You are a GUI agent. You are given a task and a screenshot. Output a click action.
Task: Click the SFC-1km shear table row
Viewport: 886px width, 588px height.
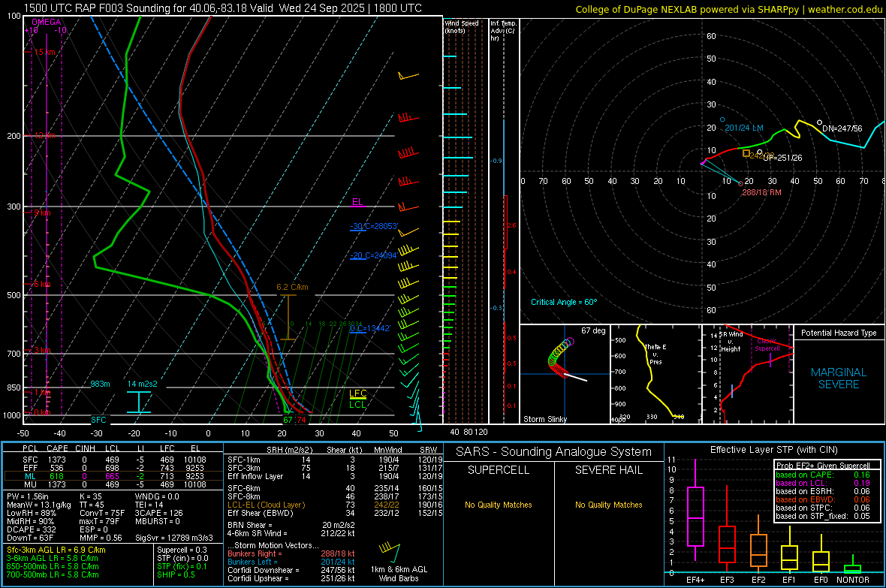pos(335,460)
